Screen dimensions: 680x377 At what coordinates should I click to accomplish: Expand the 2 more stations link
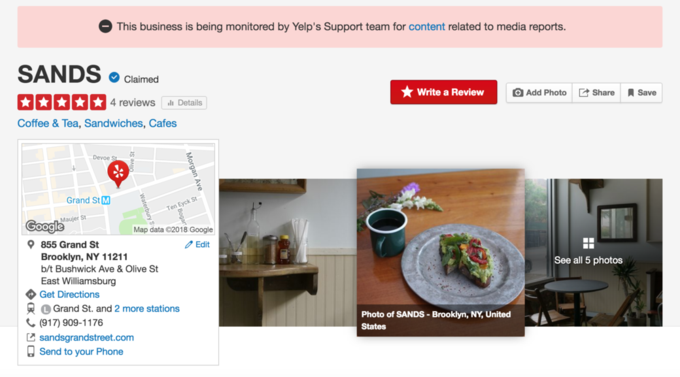tap(147, 308)
